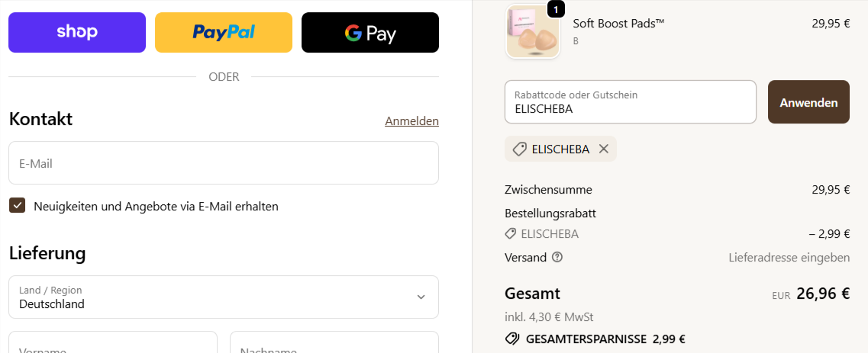
Task: Uncheck the email news and offers checkbox
Action: [17, 206]
